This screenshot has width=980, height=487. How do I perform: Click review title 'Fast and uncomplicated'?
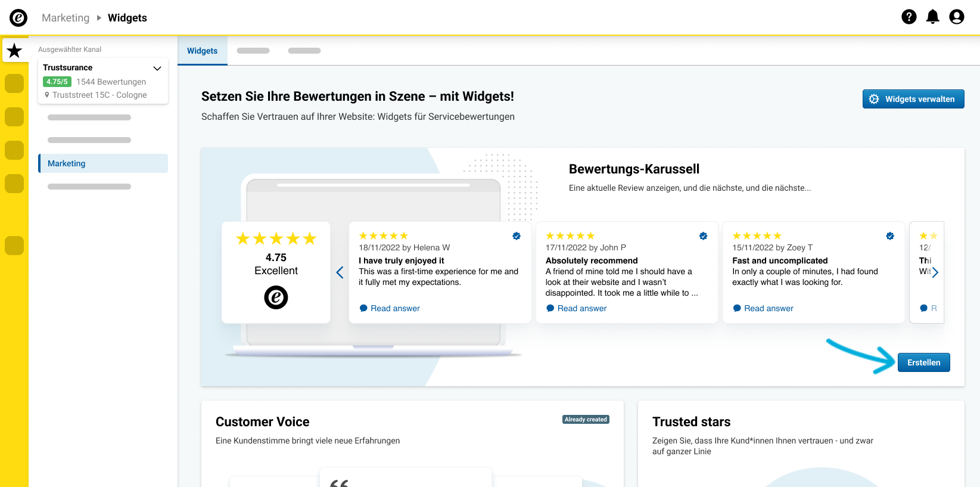pos(780,260)
